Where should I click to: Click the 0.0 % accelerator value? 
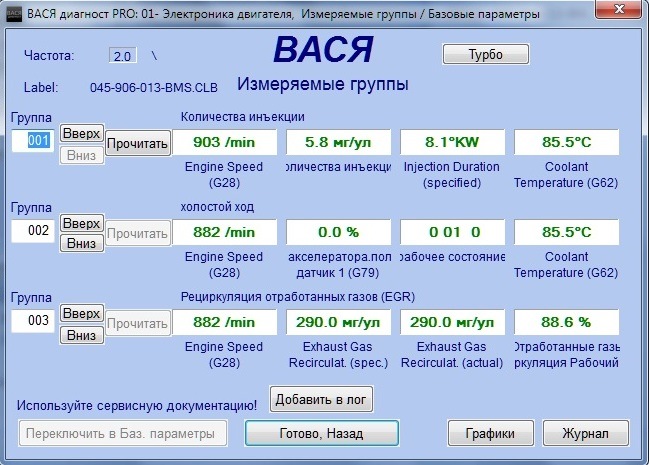click(338, 232)
